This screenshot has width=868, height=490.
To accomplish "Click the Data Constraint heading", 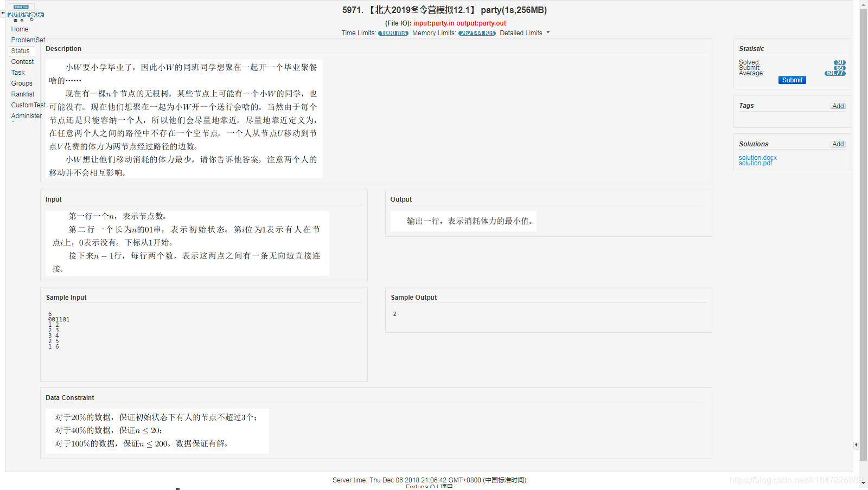I will (70, 398).
